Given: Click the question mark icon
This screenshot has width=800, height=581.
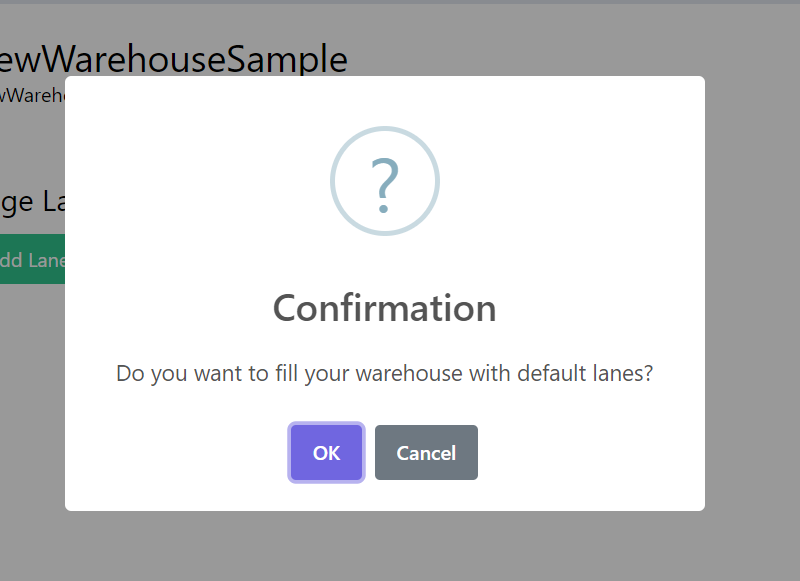Looking at the screenshot, I should click(x=385, y=184).
